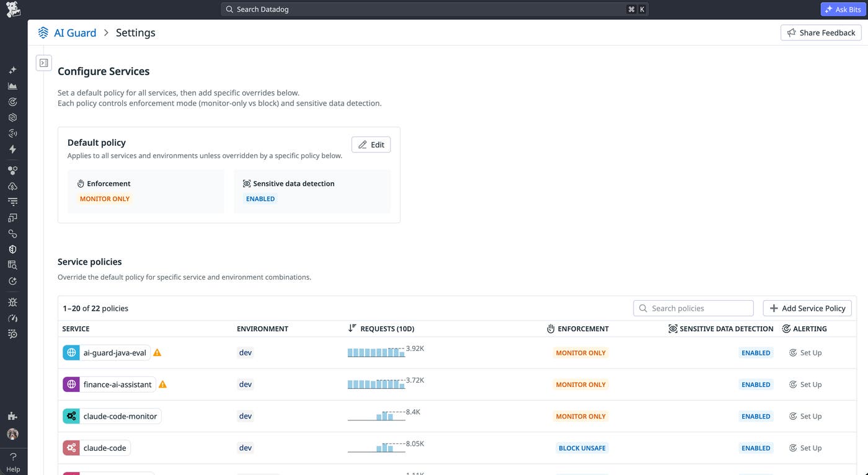Click warning triangle beside finance-ai-assistant

click(162, 384)
